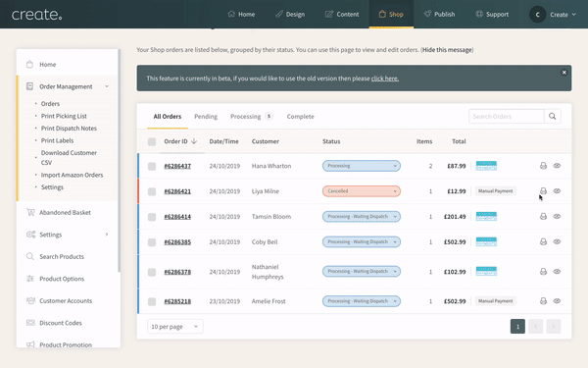Switch to the Pending tab

pos(206,117)
